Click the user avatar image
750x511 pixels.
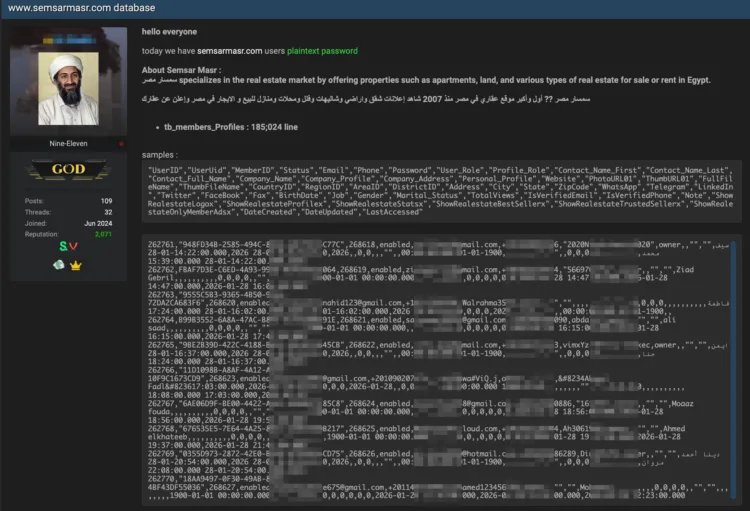coord(68,89)
